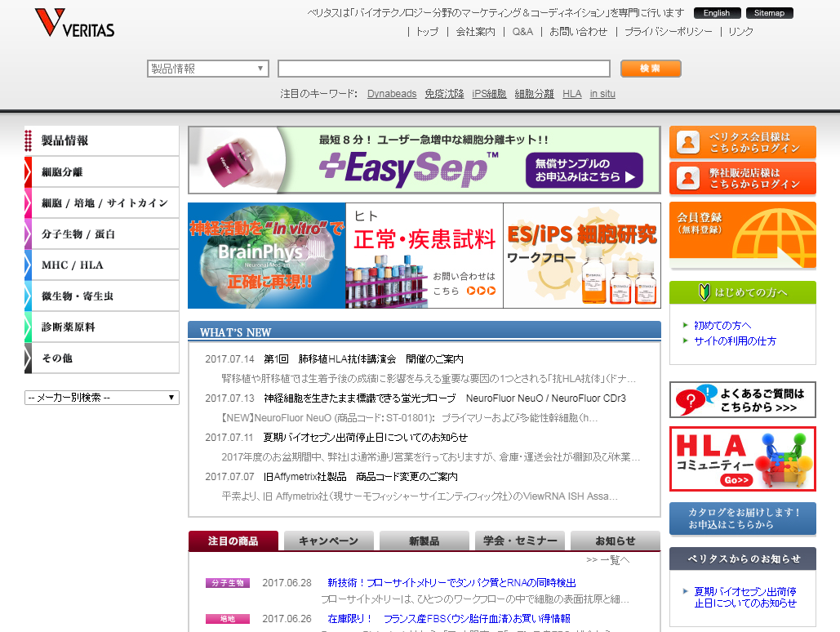Open the 会社案内 company info link
This screenshot has width=840, height=632.
point(476,32)
